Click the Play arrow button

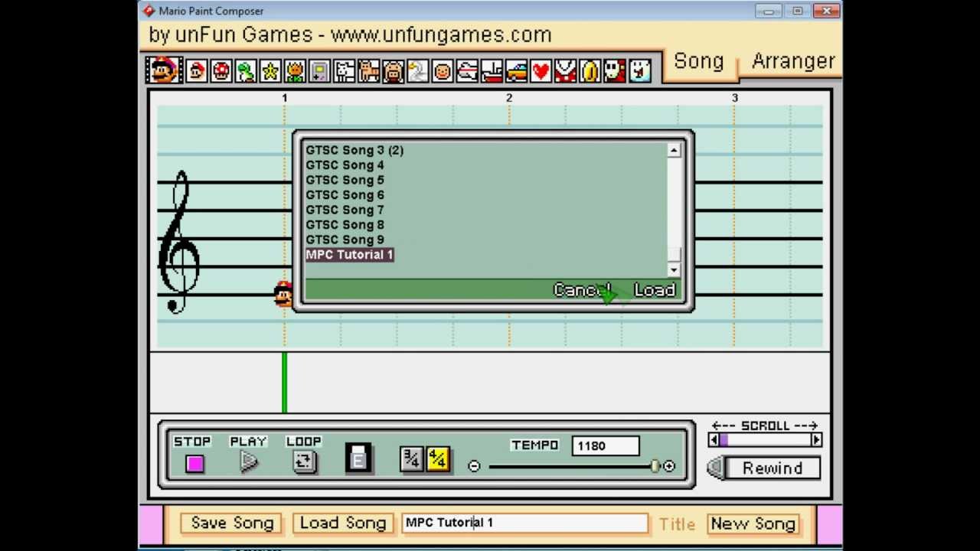(x=248, y=461)
